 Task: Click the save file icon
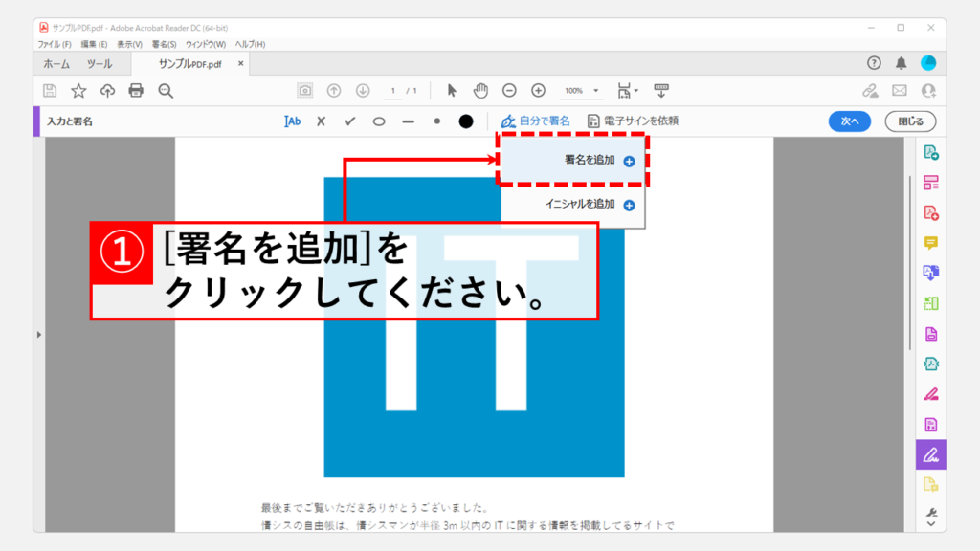(x=49, y=91)
